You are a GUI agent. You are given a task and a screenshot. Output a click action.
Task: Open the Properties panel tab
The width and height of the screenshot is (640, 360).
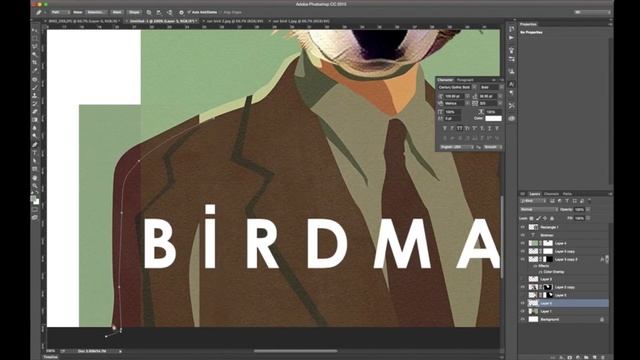coord(528,24)
